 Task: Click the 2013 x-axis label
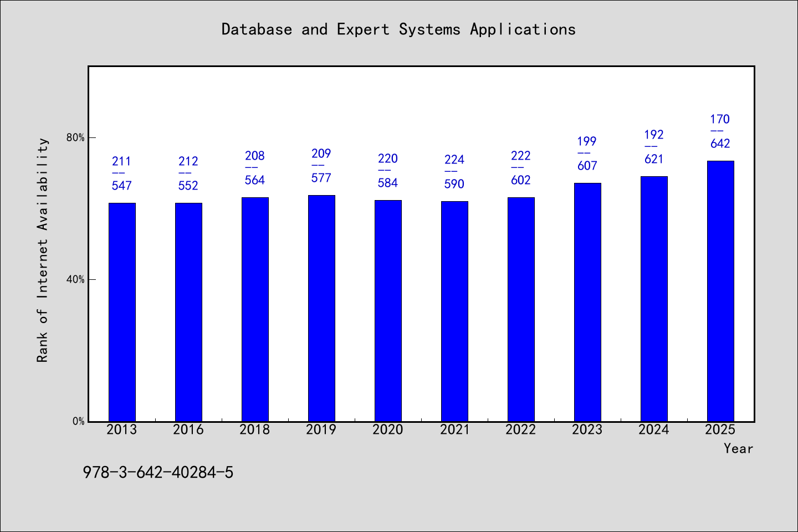tap(122, 429)
